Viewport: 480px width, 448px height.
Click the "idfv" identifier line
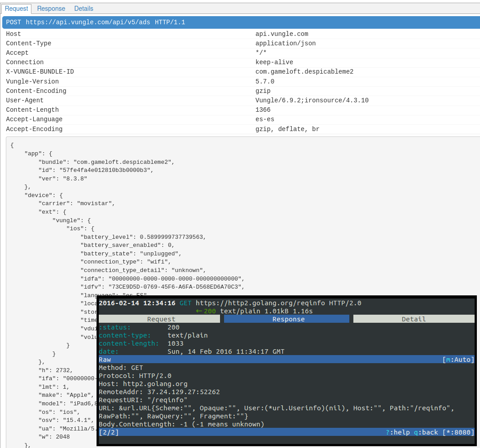162,287
